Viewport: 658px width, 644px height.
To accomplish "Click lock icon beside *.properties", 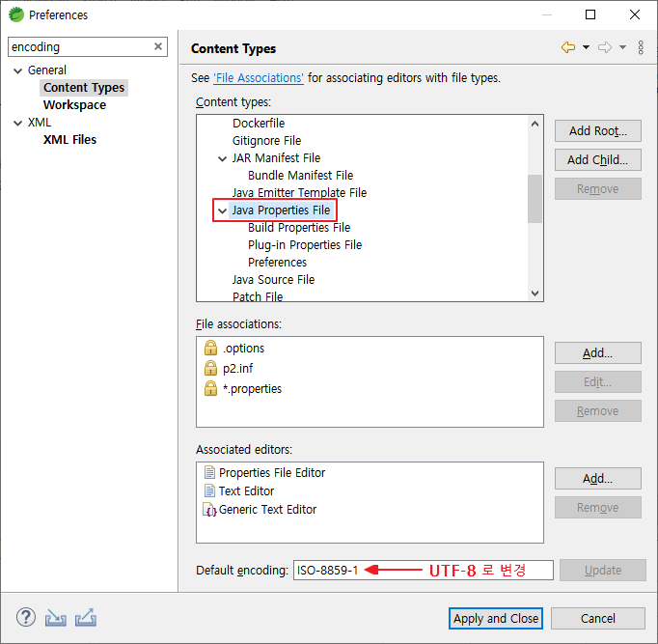I will 210,388.
